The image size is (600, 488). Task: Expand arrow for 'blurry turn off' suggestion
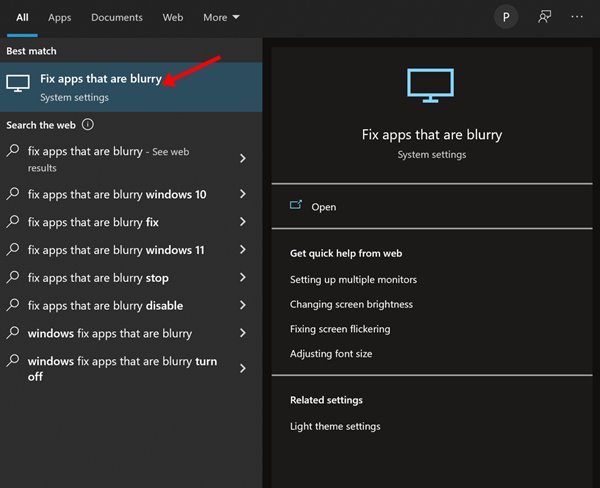point(243,368)
